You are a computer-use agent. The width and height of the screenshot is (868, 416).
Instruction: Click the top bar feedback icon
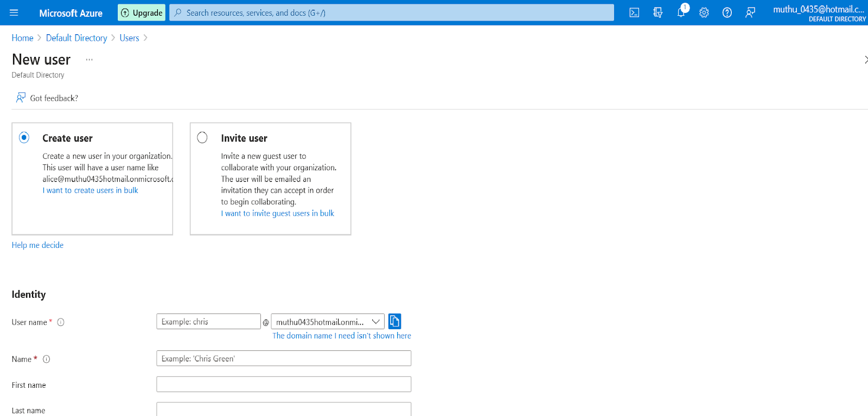[750, 12]
